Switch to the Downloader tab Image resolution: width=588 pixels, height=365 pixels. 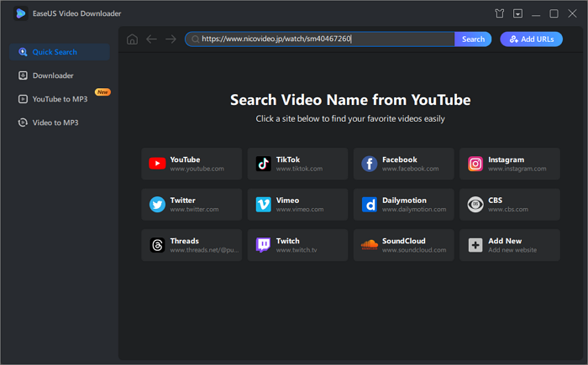tap(53, 76)
